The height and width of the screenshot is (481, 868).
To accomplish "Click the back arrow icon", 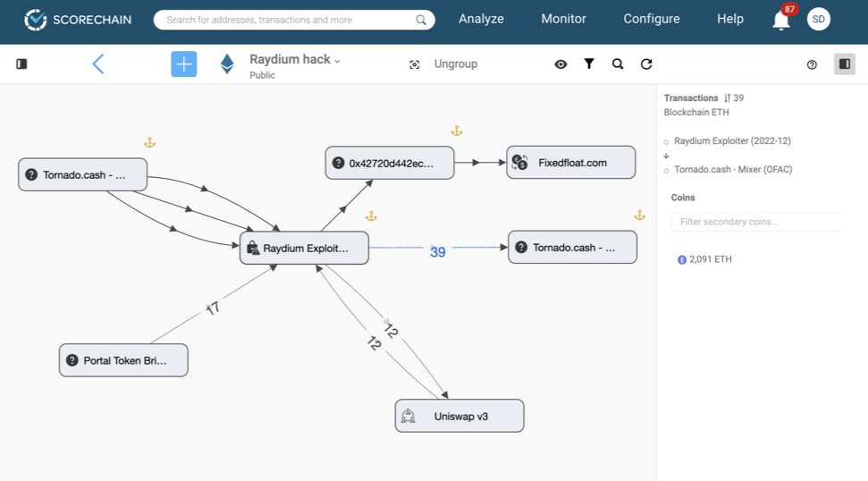I will click(98, 64).
